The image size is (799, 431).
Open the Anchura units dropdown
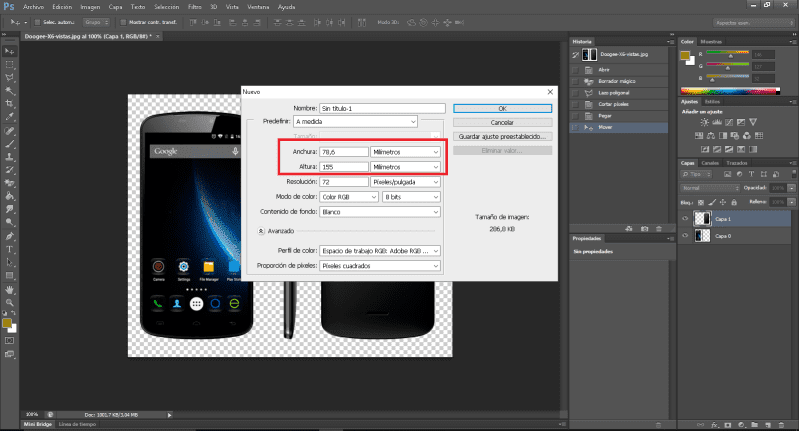coord(405,152)
